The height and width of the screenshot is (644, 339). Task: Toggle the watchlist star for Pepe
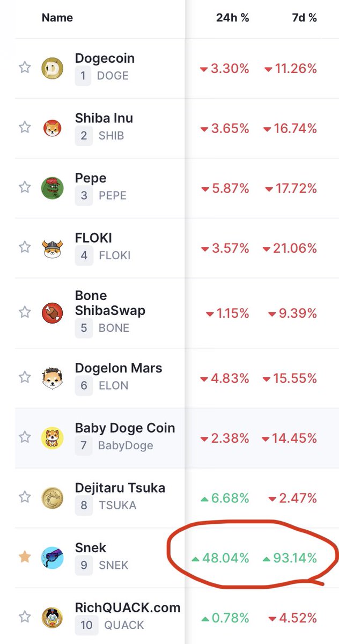coord(25,187)
